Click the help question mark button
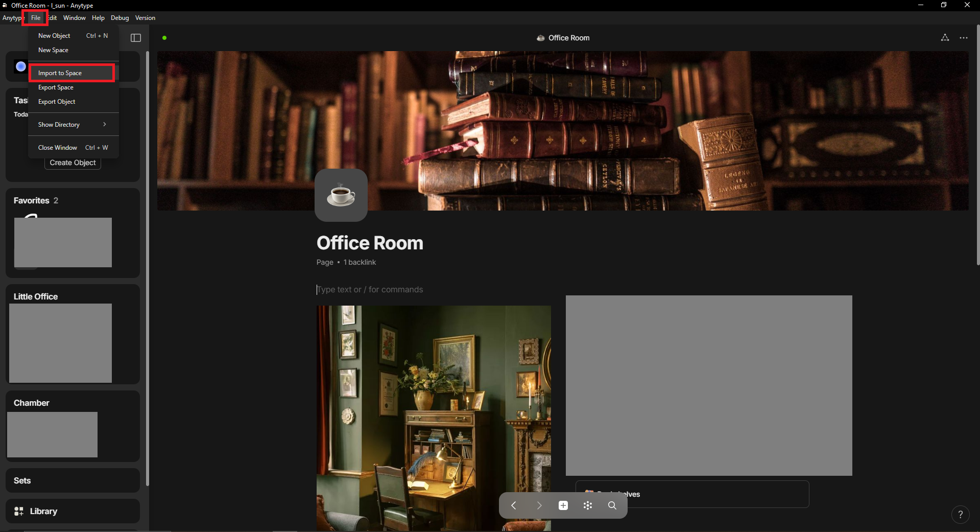The height and width of the screenshot is (532, 980). (x=961, y=515)
